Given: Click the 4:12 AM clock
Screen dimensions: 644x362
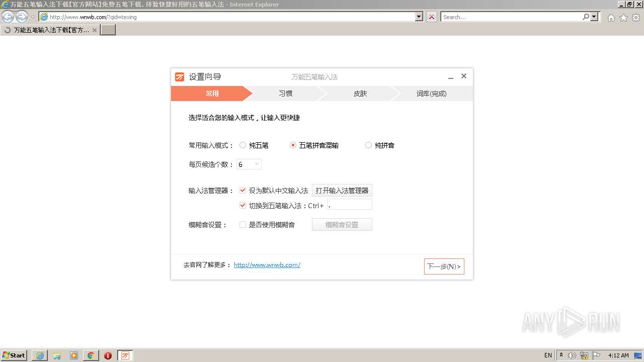Looking at the screenshot, I should click(618, 355).
